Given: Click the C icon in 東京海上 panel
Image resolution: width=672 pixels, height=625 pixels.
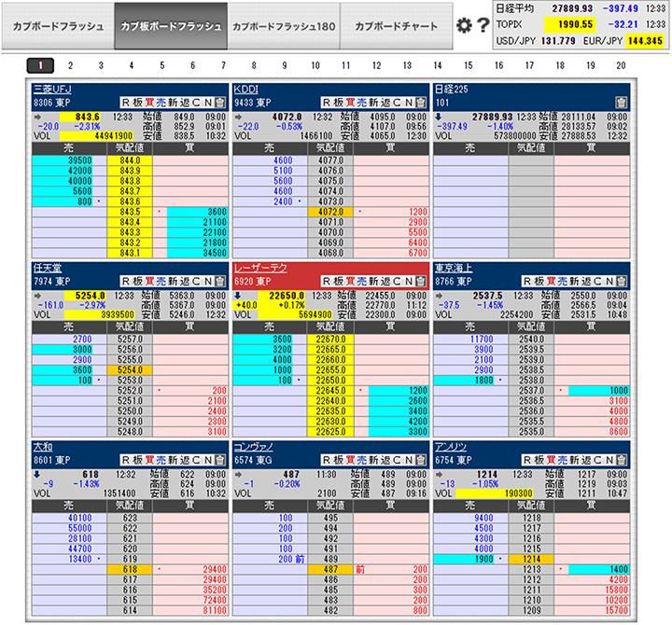Looking at the screenshot, I should point(597,281).
